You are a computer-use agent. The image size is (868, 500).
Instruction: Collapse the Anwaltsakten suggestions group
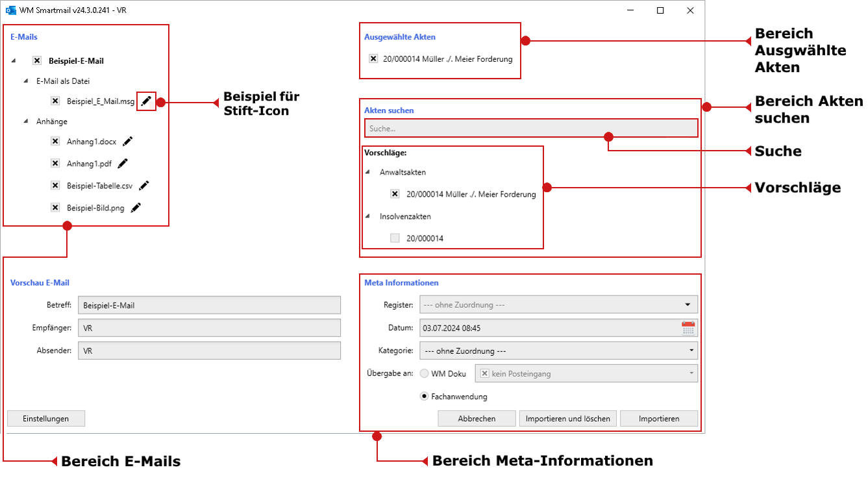tap(368, 172)
